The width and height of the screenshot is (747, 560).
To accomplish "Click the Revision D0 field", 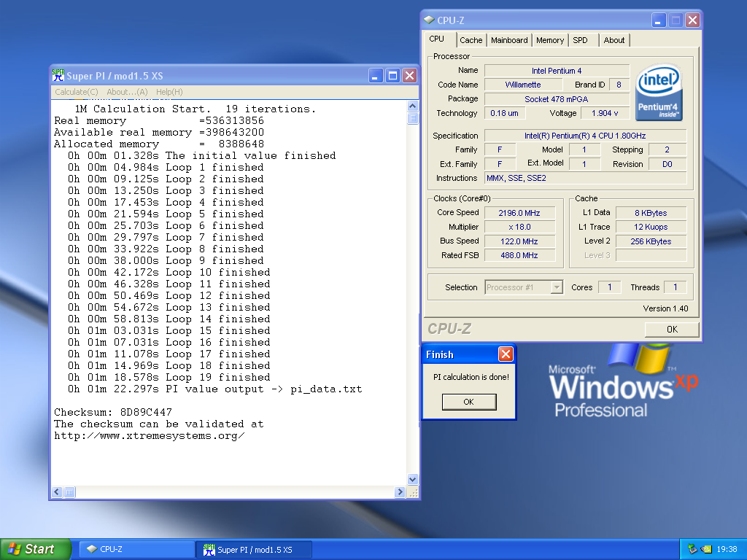I will (x=667, y=164).
